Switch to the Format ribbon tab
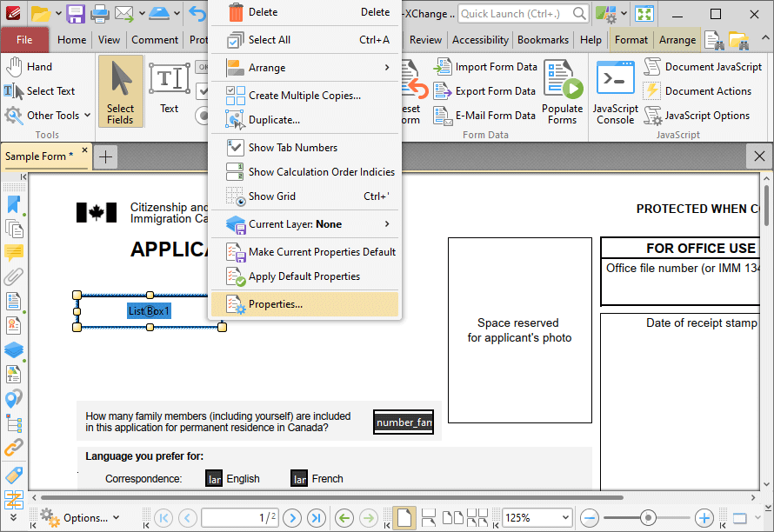774x532 pixels. (631, 40)
